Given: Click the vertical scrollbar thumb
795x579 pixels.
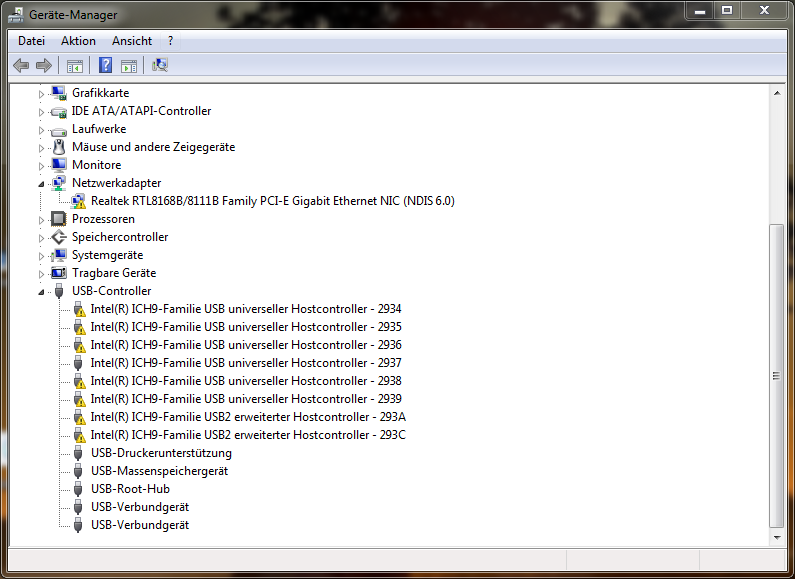Looking at the screenshot, I should (x=776, y=376).
